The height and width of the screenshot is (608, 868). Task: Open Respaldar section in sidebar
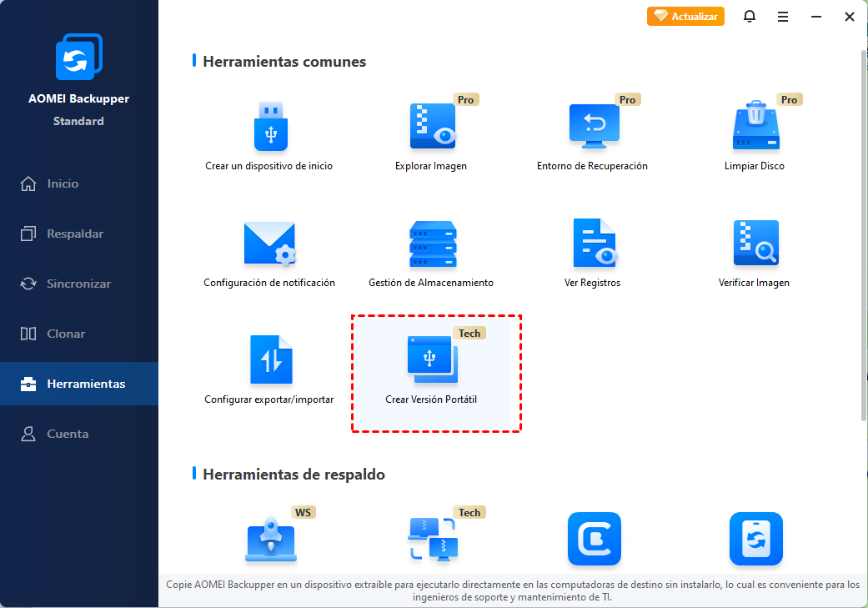(79, 234)
